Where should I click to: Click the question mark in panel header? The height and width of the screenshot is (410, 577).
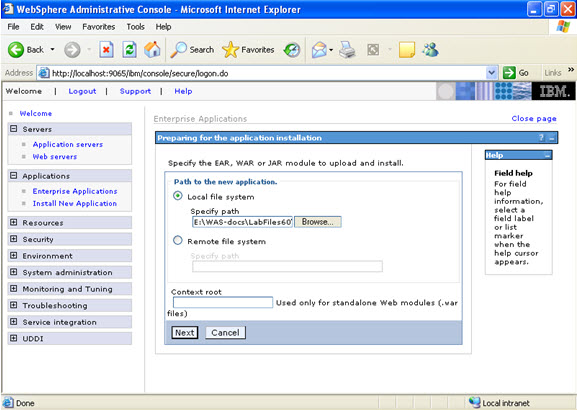[541, 138]
